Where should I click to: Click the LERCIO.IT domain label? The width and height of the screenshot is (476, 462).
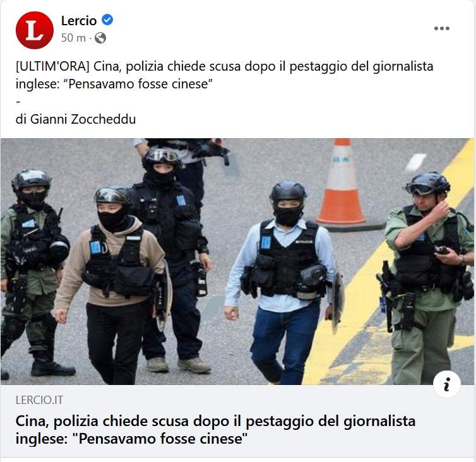click(40, 400)
